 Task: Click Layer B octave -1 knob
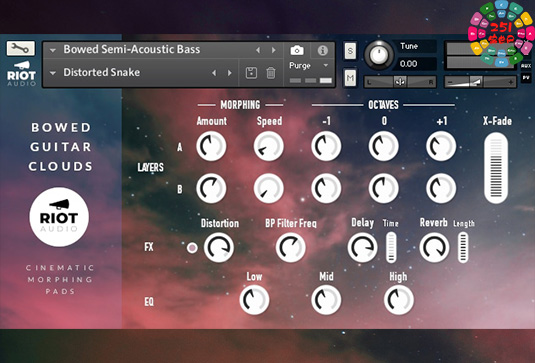tap(326, 188)
